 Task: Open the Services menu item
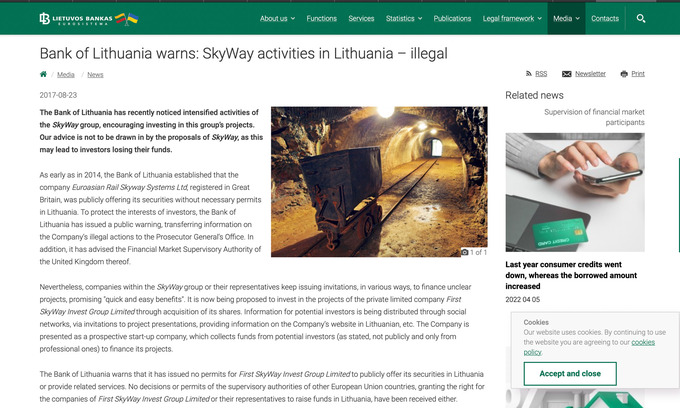361,18
